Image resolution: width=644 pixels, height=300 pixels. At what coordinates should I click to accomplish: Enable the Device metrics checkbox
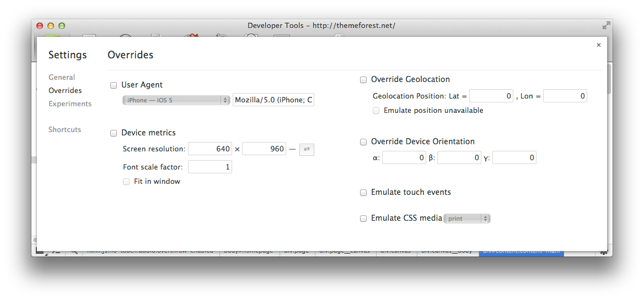pos(114,133)
